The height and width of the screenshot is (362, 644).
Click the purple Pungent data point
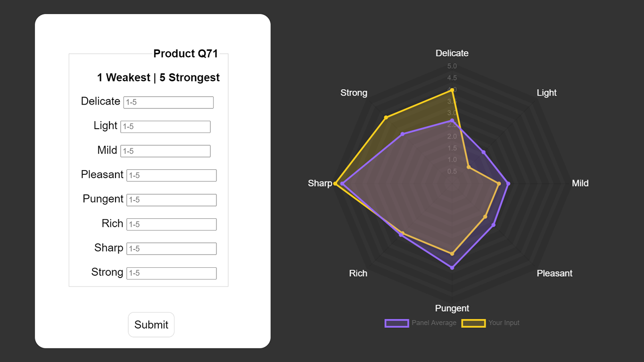click(452, 268)
